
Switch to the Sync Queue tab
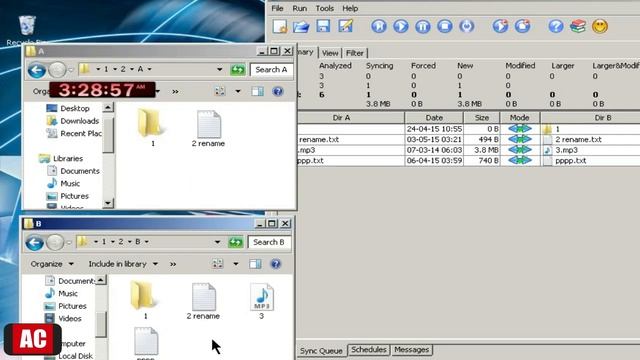coord(321,351)
